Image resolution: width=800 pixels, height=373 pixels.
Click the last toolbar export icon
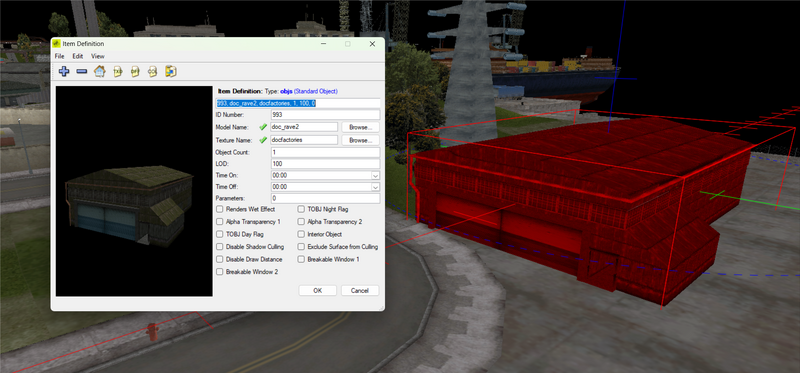point(170,71)
